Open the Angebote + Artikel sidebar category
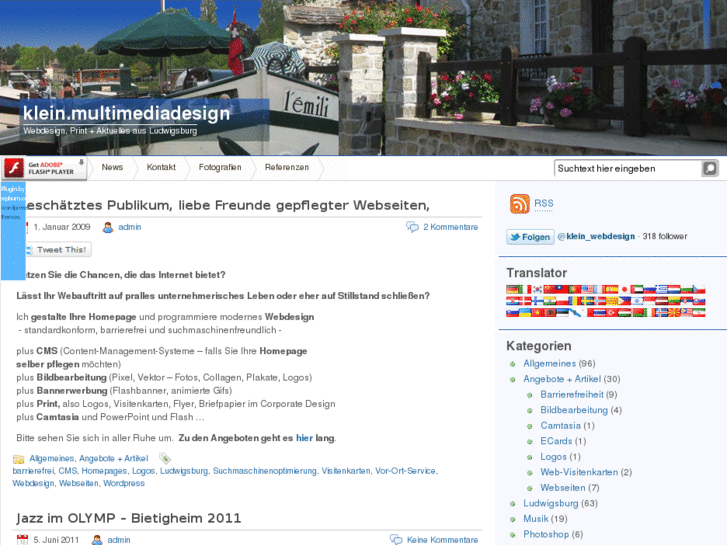Viewport: 727px width, 545px height. (x=562, y=379)
